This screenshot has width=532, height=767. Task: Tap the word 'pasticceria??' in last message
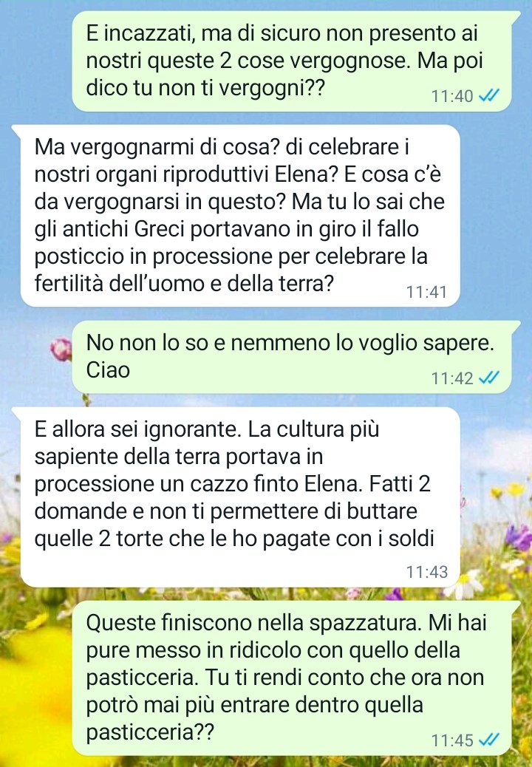coord(150,732)
